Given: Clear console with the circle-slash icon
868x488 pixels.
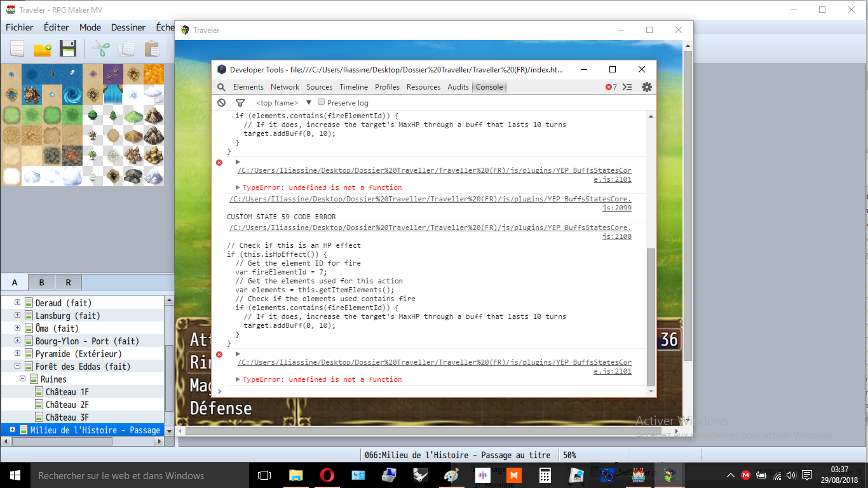Looking at the screenshot, I should pos(221,102).
